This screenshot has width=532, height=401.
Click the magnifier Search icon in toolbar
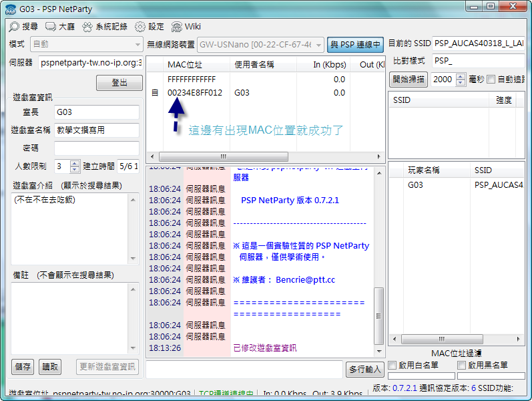pyautogui.click(x=14, y=27)
